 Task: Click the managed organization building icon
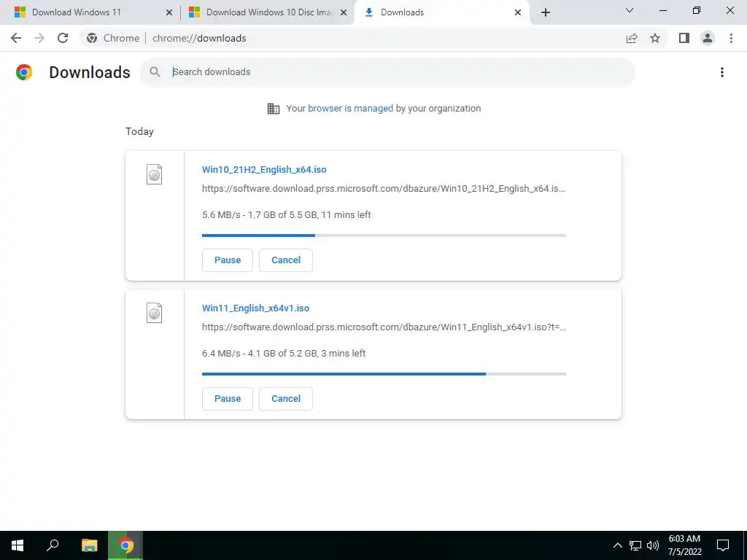(274, 109)
